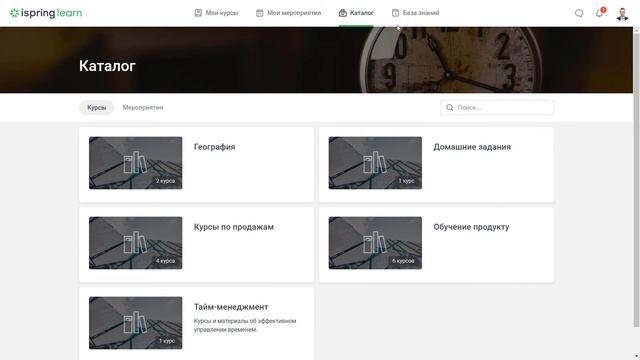This screenshot has height=360, width=640.
Task: Click the iSpring Learn logo
Action: coord(46,13)
